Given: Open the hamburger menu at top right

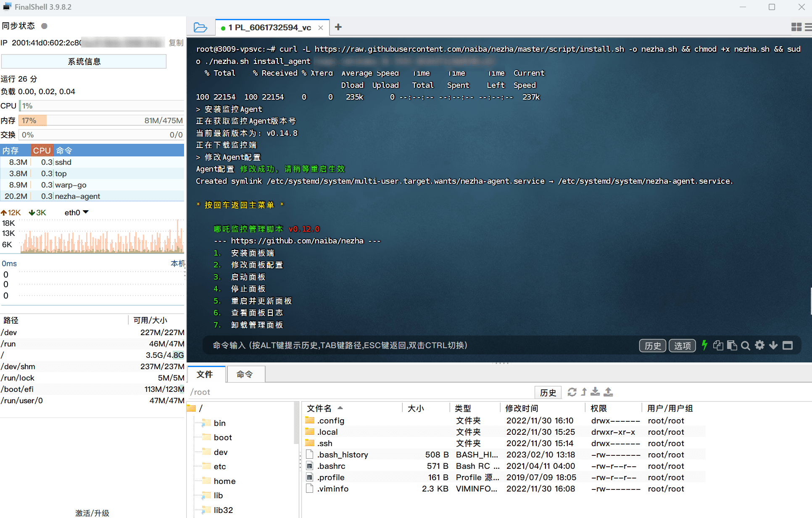Looking at the screenshot, I should (808, 27).
